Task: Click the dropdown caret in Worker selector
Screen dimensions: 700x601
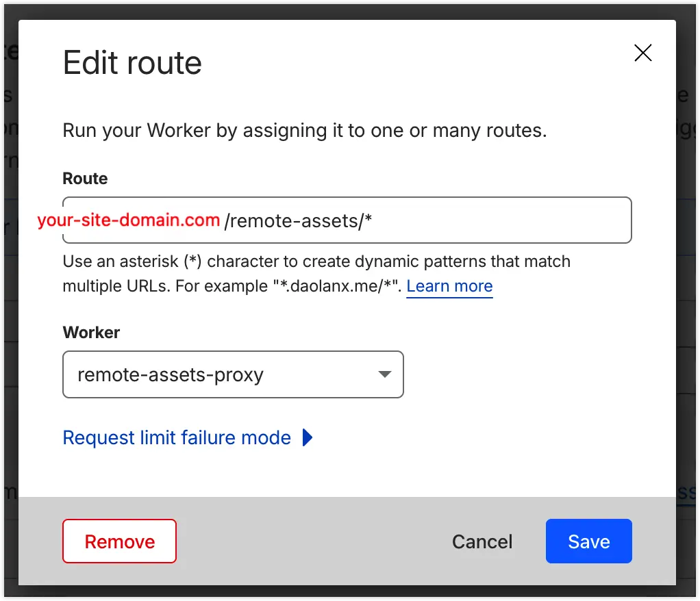Action: pos(384,374)
